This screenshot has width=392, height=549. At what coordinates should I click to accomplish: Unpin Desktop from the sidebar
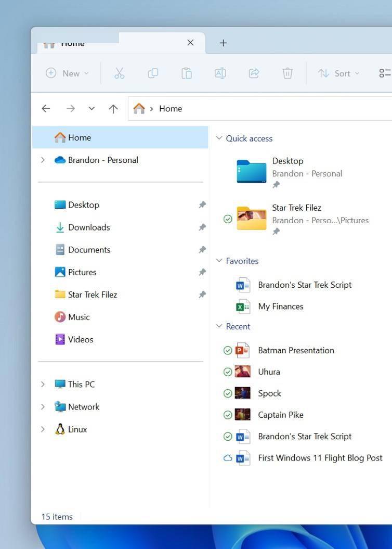pos(202,205)
